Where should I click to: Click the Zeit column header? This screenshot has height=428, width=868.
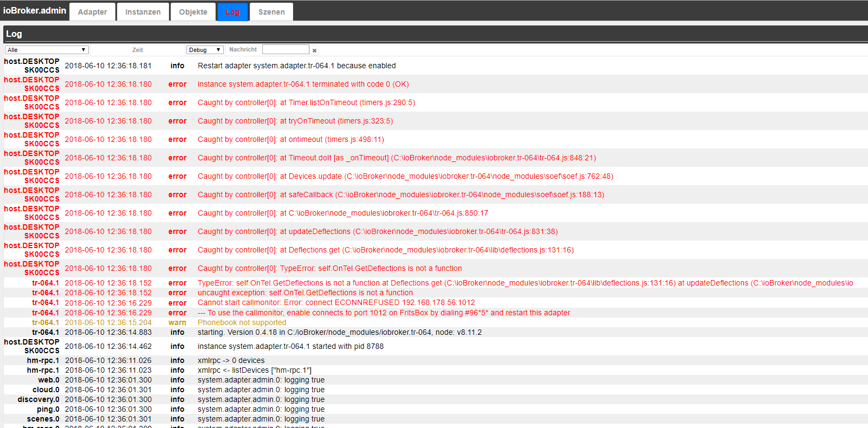(x=138, y=50)
